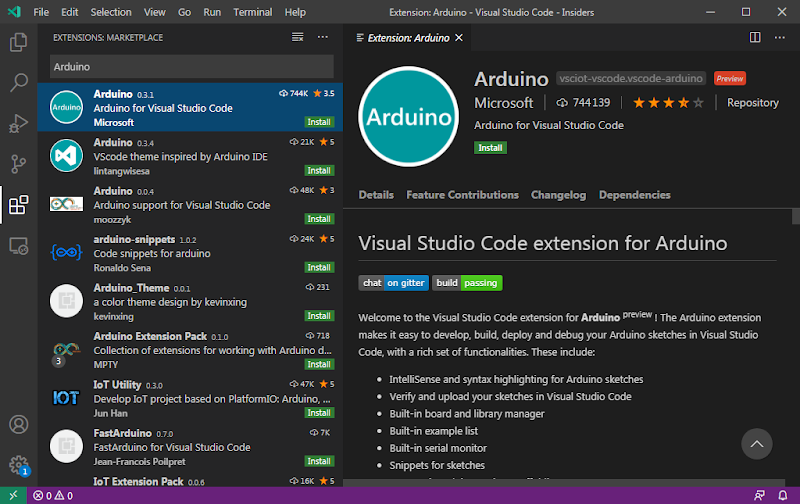The height and width of the screenshot is (504, 800).
Task: Open the Explorer view in activity bar
Action: coord(18,42)
